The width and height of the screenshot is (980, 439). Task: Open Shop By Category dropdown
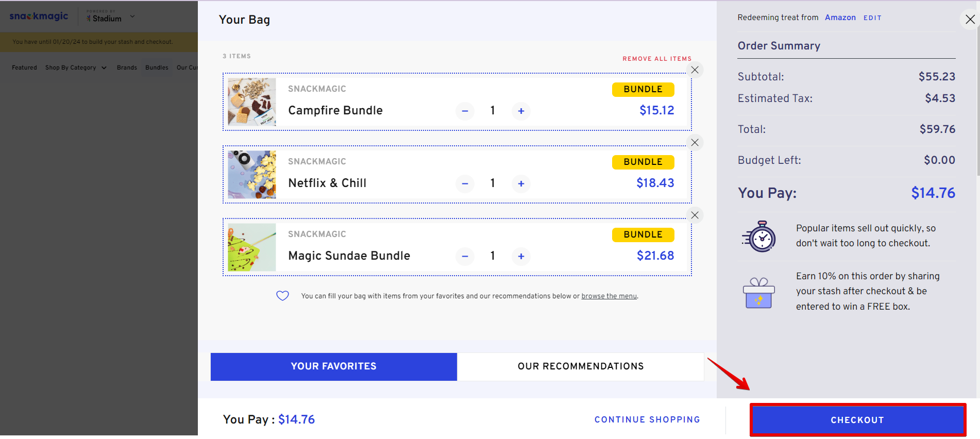pos(76,67)
